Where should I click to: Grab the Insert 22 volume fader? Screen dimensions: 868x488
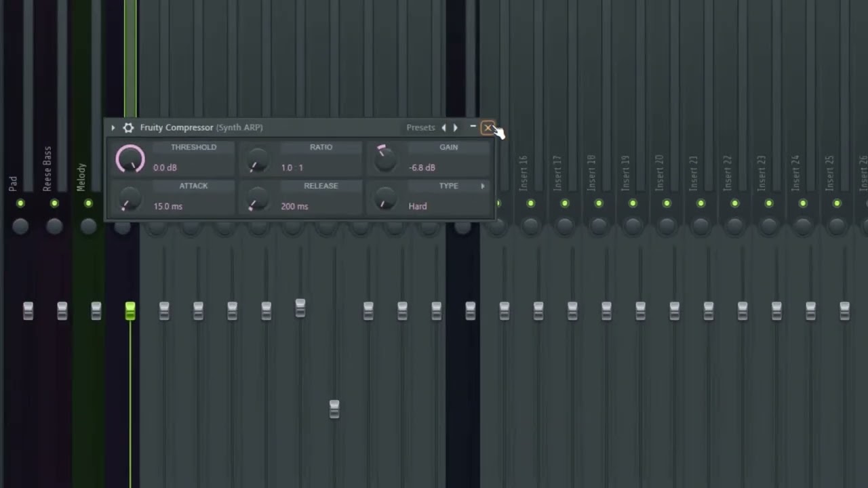pos(742,311)
